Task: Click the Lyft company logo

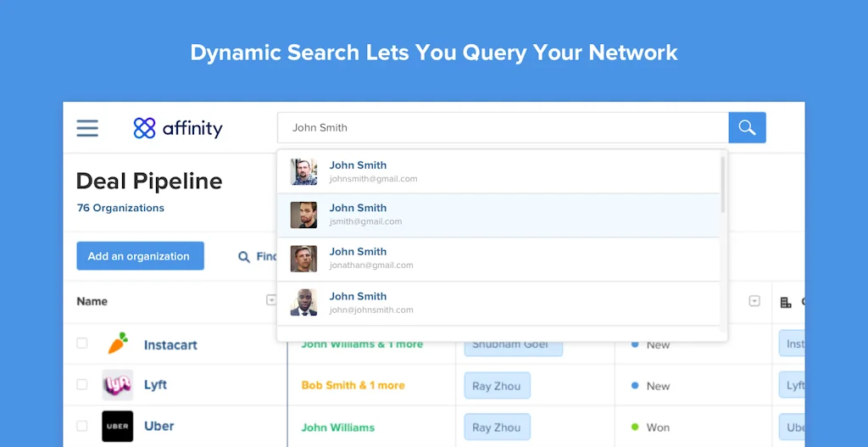Action: (117, 385)
